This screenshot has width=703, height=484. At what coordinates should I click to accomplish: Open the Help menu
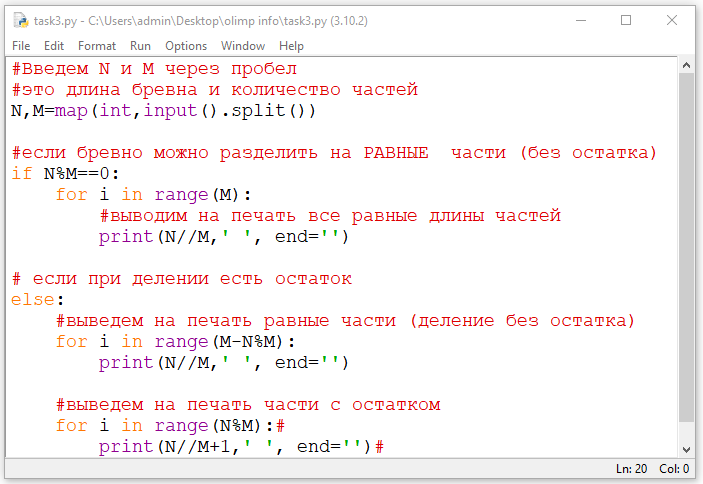[x=291, y=46]
